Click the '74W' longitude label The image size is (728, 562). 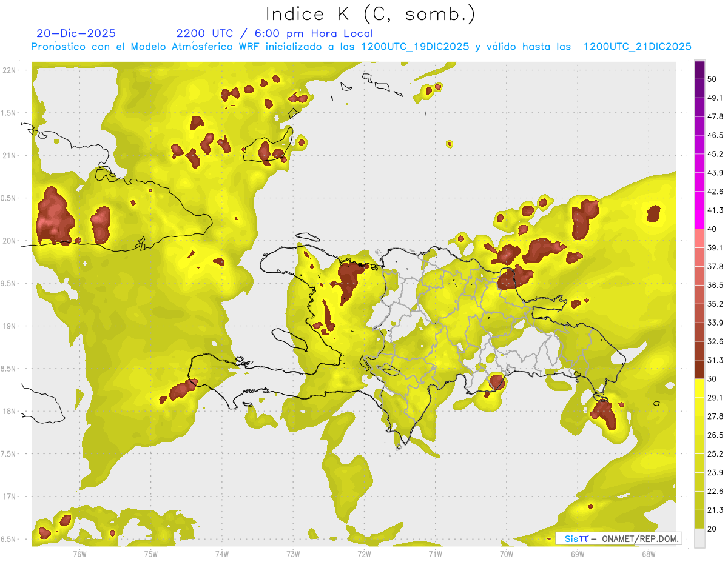click(222, 553)
